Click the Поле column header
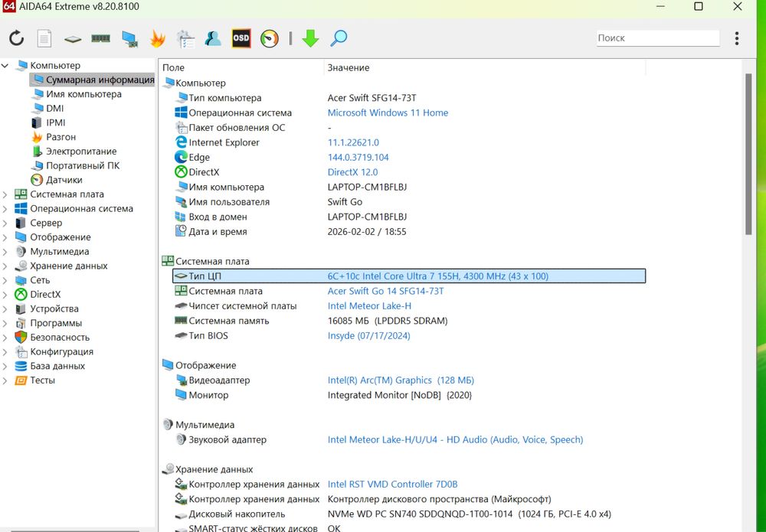 coord(241,68)
